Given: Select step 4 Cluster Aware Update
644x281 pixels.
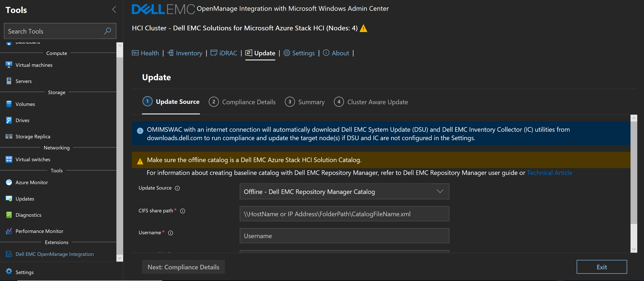Looking at the screenshot, I should click(x=371, y=102).
